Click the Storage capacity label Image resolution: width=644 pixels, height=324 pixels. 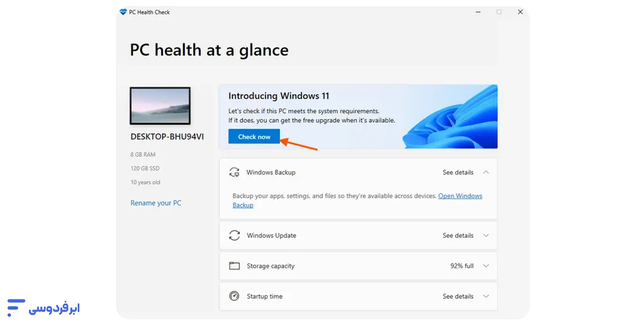coord(270,266)
